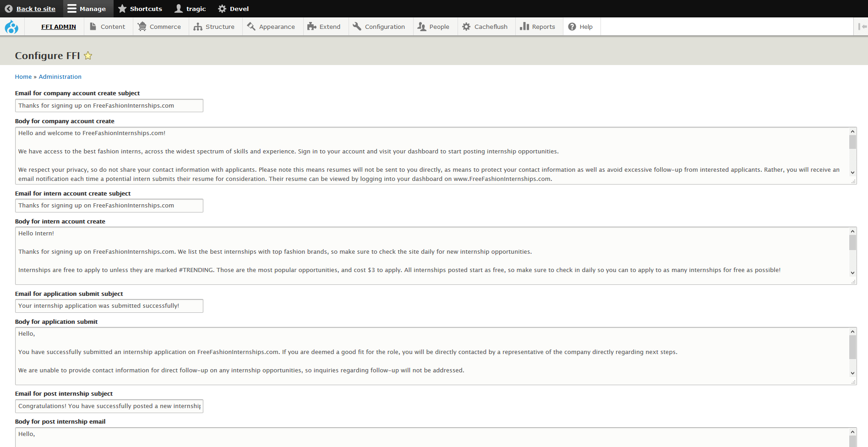The width and height of the screenshot is (868, 447).
Task: Click the People users icon
Action: coord(422,27)
